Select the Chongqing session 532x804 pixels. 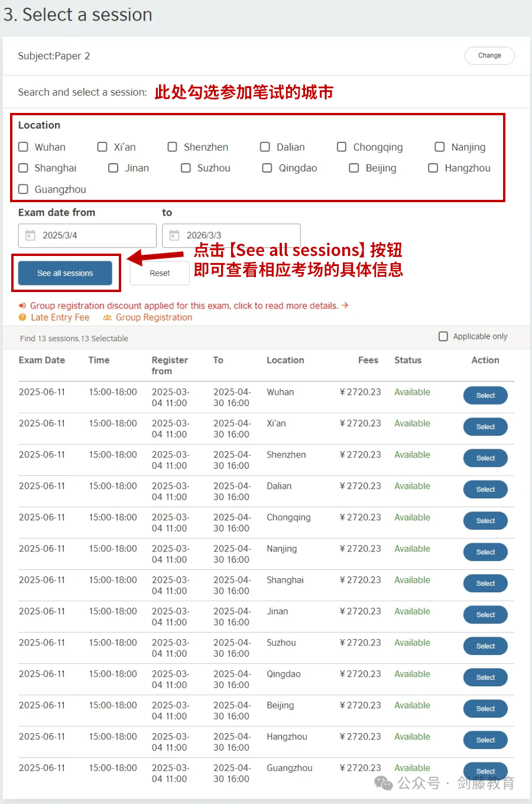pyautogui.click(x=485, y=521)
